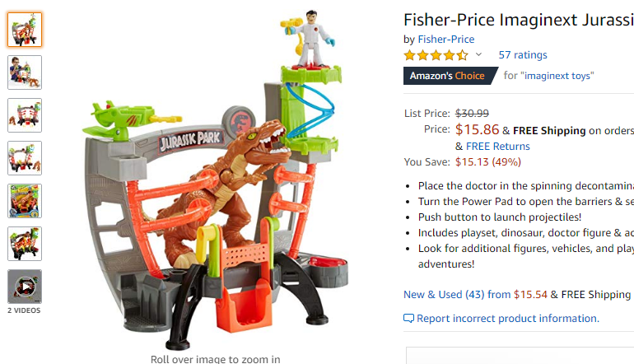The width and height of the screenshot is (634, 364).
Task: Open the "imaginext toys" search link
Action: click(x=557, y=76)
